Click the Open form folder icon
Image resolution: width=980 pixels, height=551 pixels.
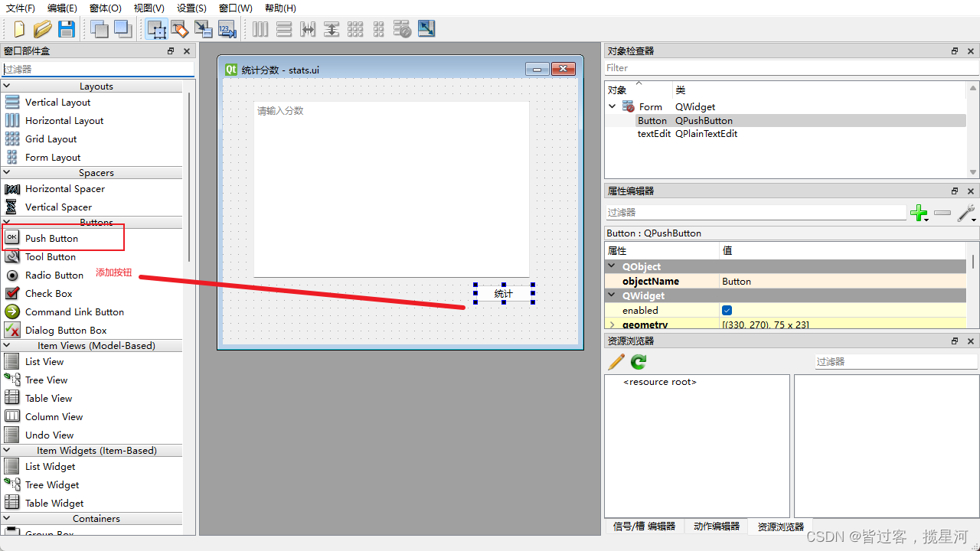click(x=42, y=29)
